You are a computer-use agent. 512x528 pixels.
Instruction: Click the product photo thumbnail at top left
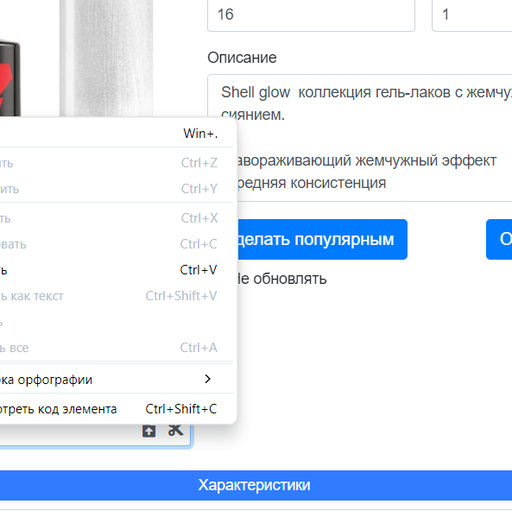click(76, 58)
